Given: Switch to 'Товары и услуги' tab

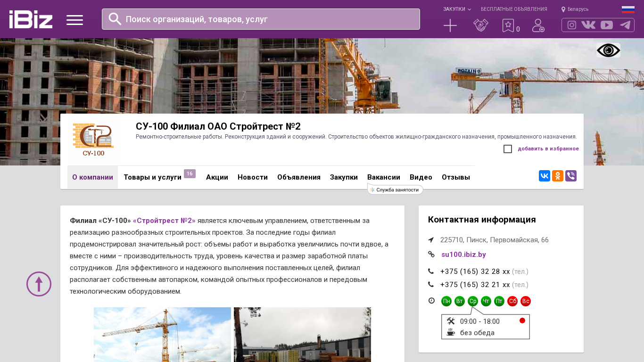Looking at the screenshot, I should (152, 177).
